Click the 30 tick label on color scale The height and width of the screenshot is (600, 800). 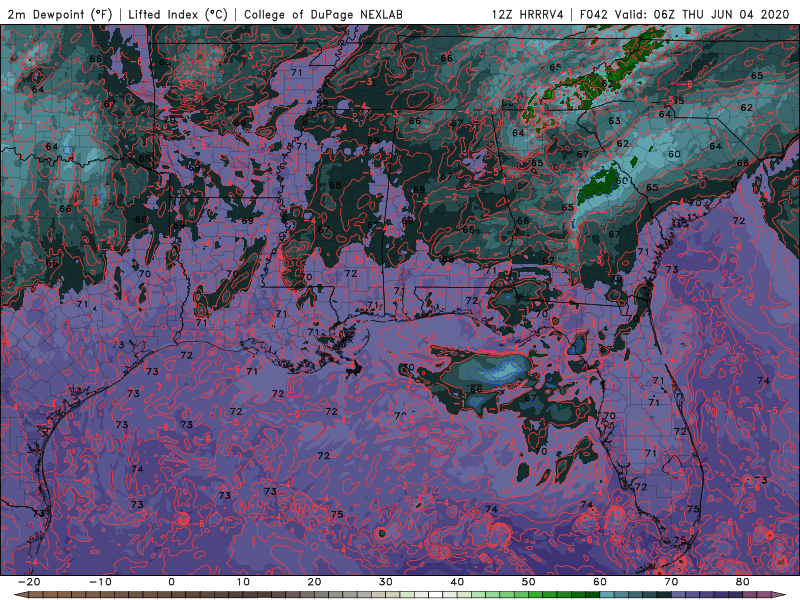(386, 582)
